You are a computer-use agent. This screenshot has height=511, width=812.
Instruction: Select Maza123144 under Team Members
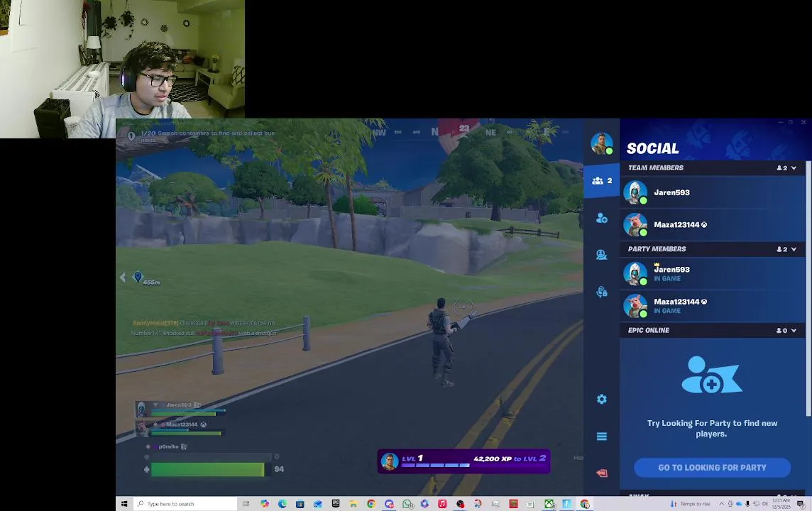point(713,225)
